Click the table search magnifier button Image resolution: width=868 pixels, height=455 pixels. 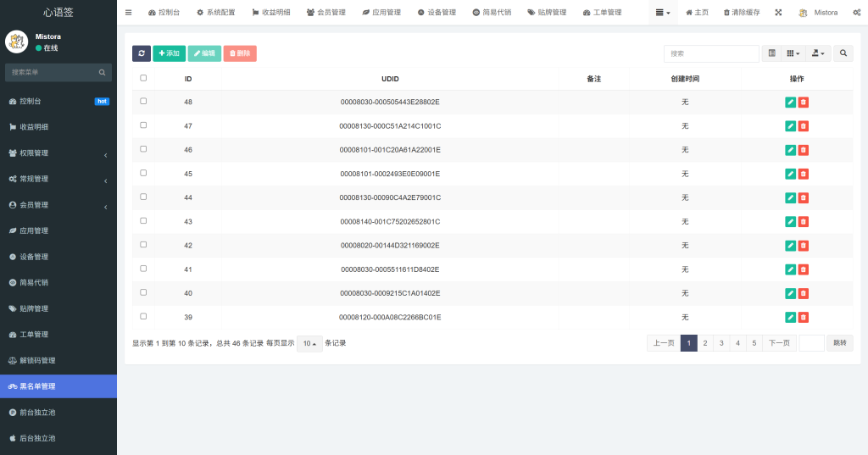pos(843,53)
